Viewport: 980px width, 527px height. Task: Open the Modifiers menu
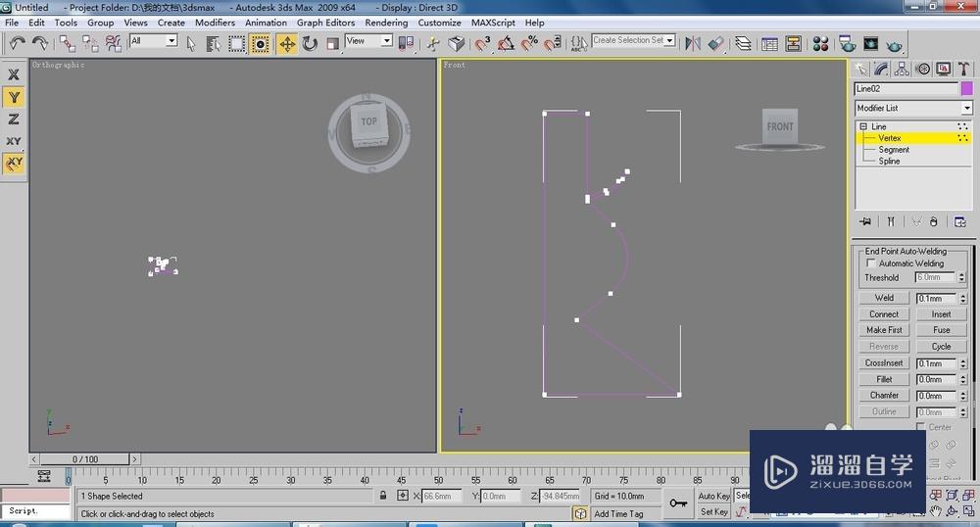tap(215, 23)
